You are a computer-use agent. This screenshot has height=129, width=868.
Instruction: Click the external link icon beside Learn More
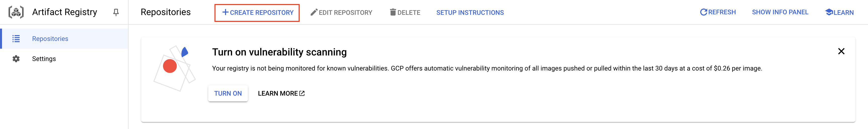click(302, 93)
